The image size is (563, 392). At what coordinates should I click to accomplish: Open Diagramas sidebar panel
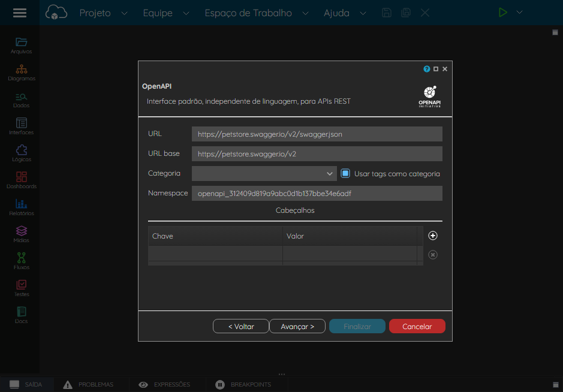point(21,73)
